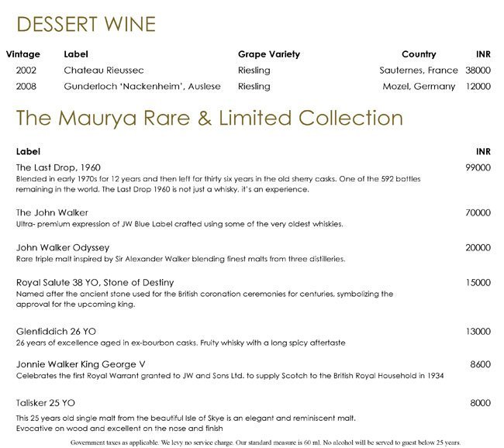The image size is (504, 448).
Task: Click the Talisker 25 YO title
Action: point(46,403)
